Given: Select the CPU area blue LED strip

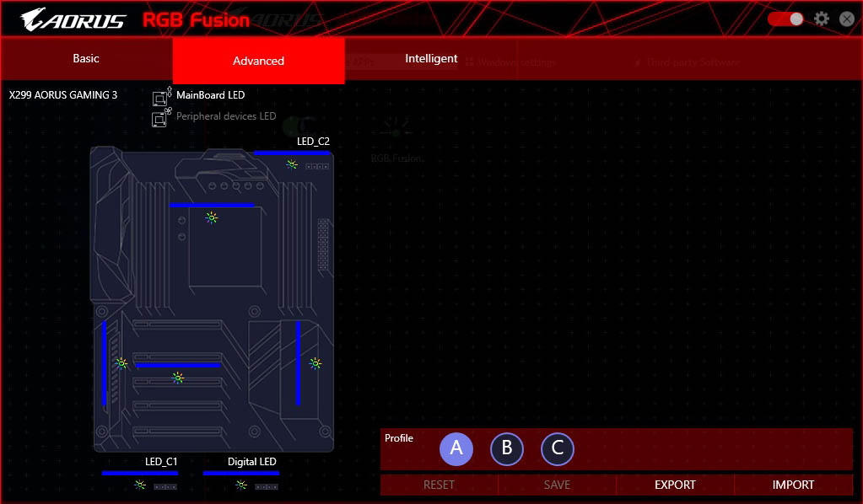Looking at the screenshot, I should coord(212,205).
